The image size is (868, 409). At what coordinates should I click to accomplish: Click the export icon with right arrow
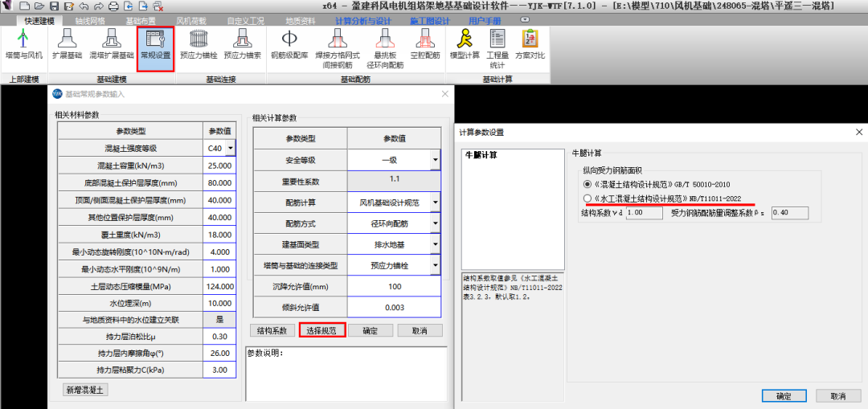click(143, 6)
